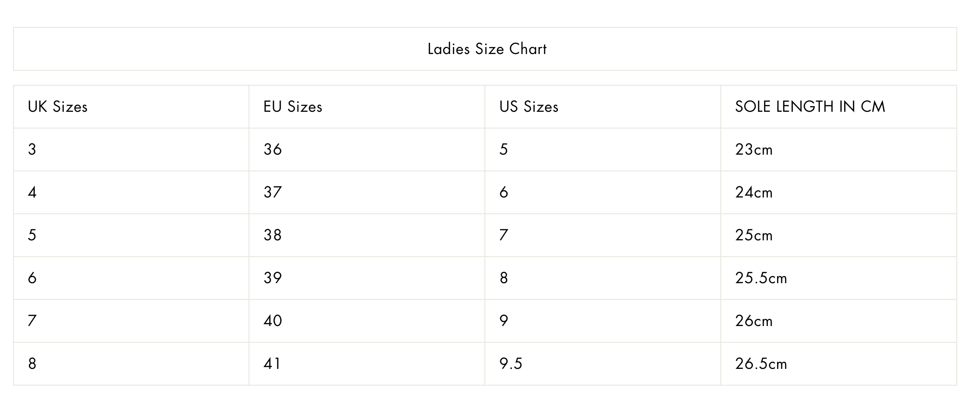Select the EU size 37 cell

tap(273, 192)
